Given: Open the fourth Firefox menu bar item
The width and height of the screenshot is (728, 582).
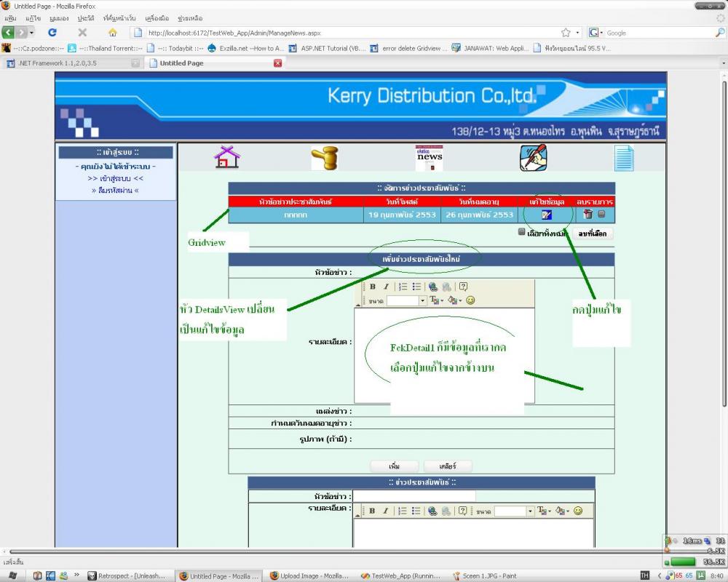Looking at the screenshot, I should (x=86, y=18).
